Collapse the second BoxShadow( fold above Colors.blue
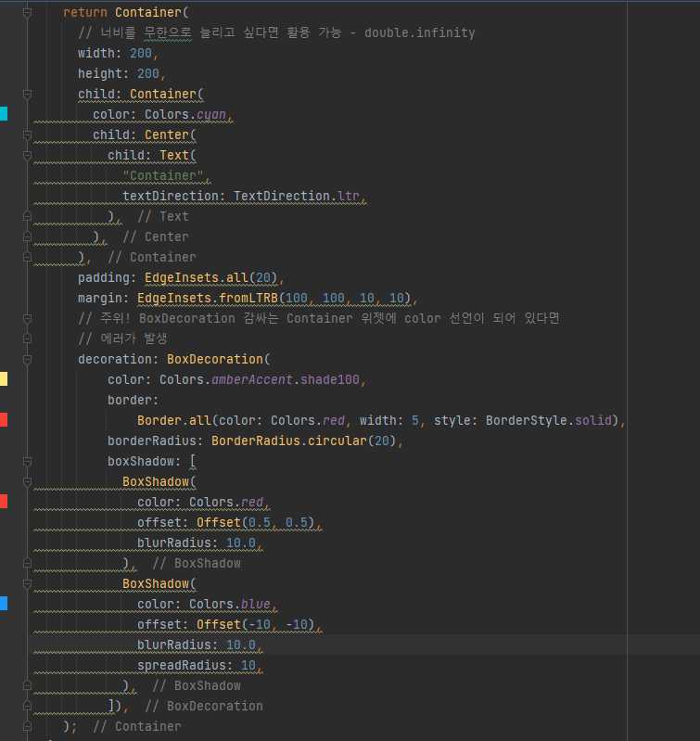Screen dimensions: 700x741 click(28, 584)
